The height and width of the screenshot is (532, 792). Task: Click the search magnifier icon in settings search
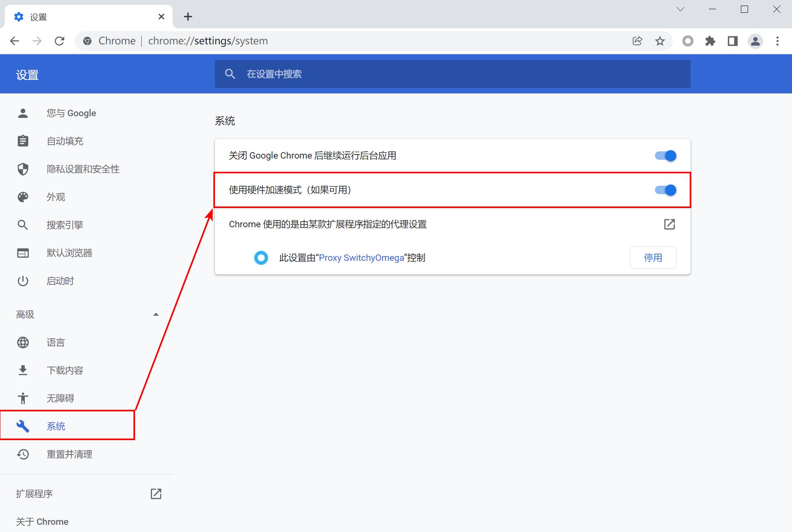[230, 74]
